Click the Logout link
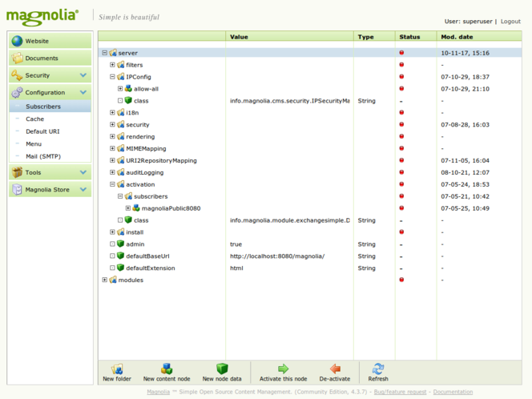The width and height of the screenshot is (532, 399). point(510,22)
